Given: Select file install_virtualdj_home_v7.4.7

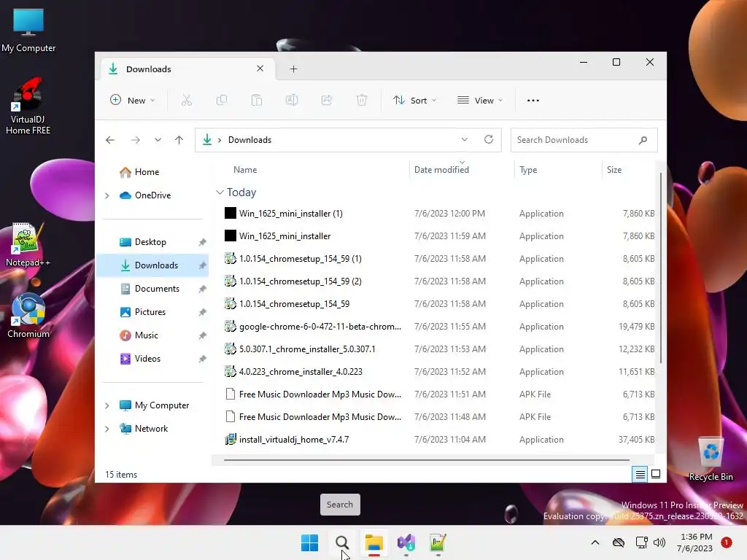Looking at the screenshot, I should (438, 440).
